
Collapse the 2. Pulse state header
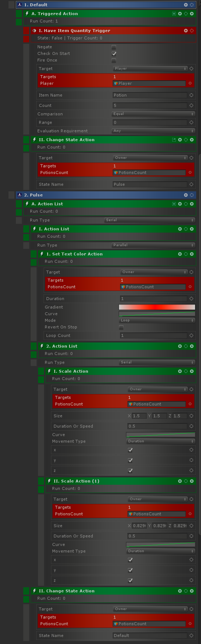[x=19, y=195]
